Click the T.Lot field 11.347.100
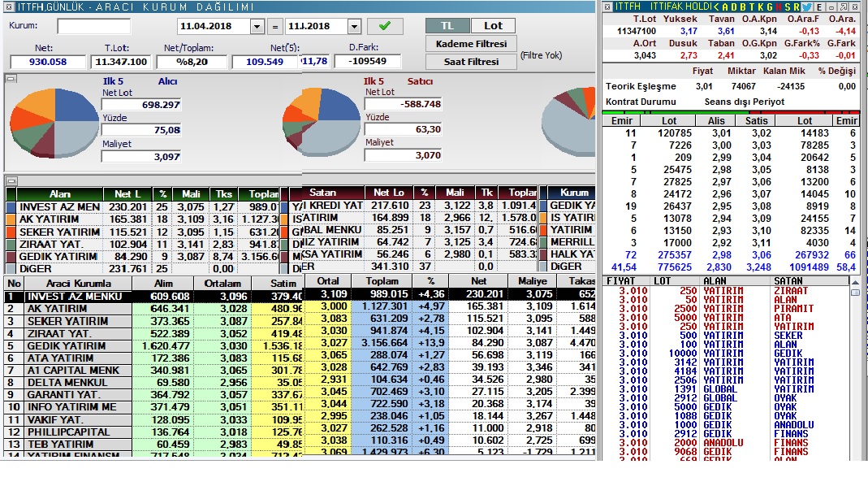The image size is (868, 499). 121,62
